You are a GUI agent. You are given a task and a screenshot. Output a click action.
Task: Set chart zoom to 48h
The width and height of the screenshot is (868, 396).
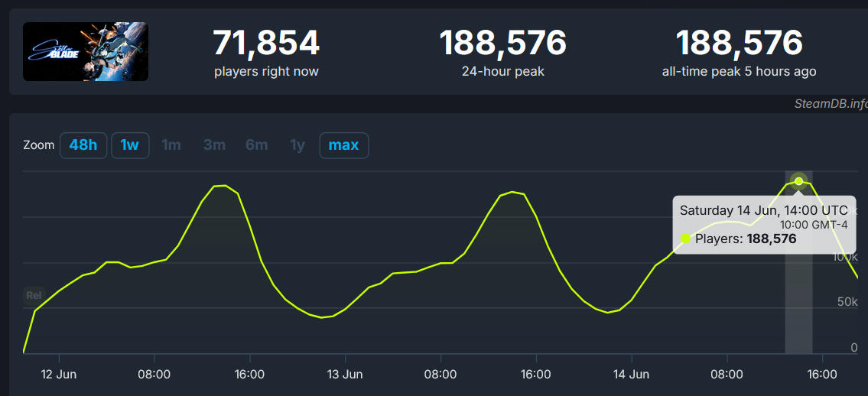coord(83,145)
